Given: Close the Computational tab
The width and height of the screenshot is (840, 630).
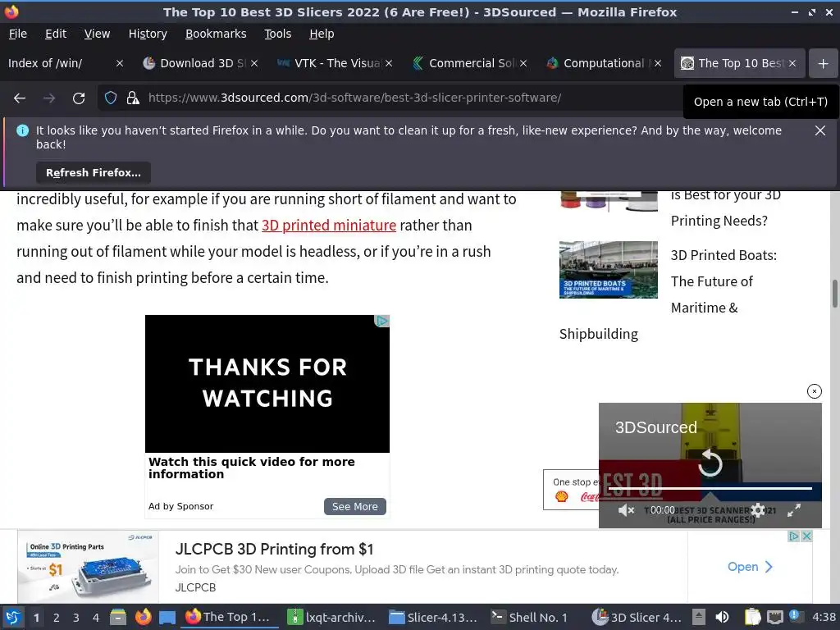Looking at the screenshot, I should tap(658, 63).
